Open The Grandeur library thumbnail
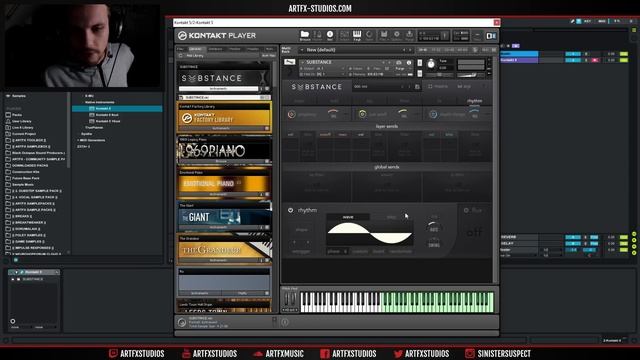Viewport: 640px width, 360px height. 224,249
